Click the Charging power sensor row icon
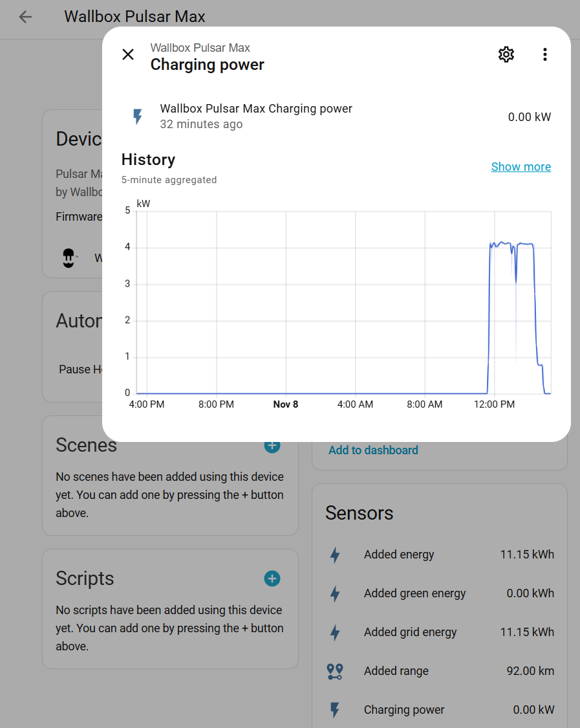Viewport: 580px width, 728px height. 335,710
